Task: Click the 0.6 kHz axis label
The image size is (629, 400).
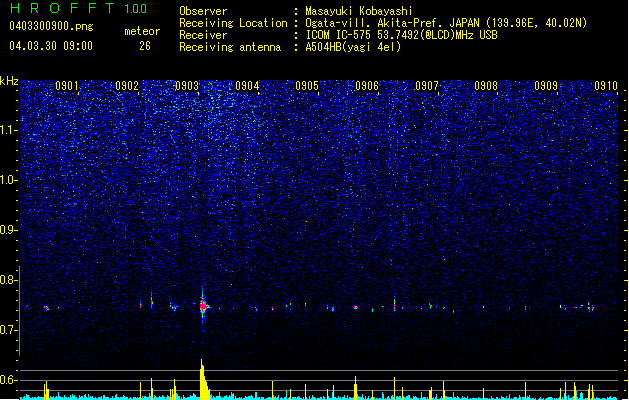Action: tap(9, 380)
